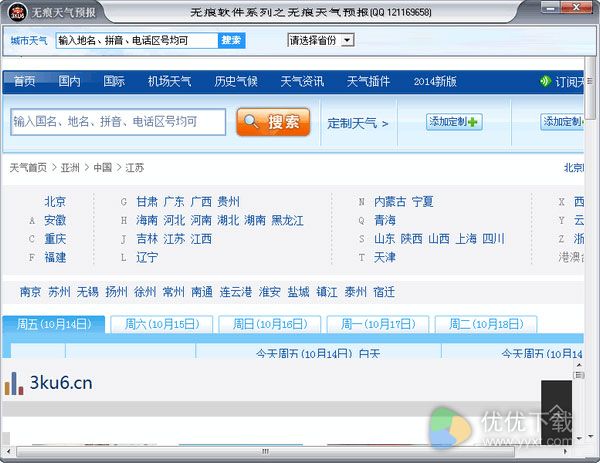Select the 四川 province link
Image resolution: width=600 pixels, height=463 pixels.
pyautogui.click(x=493, y=239)
